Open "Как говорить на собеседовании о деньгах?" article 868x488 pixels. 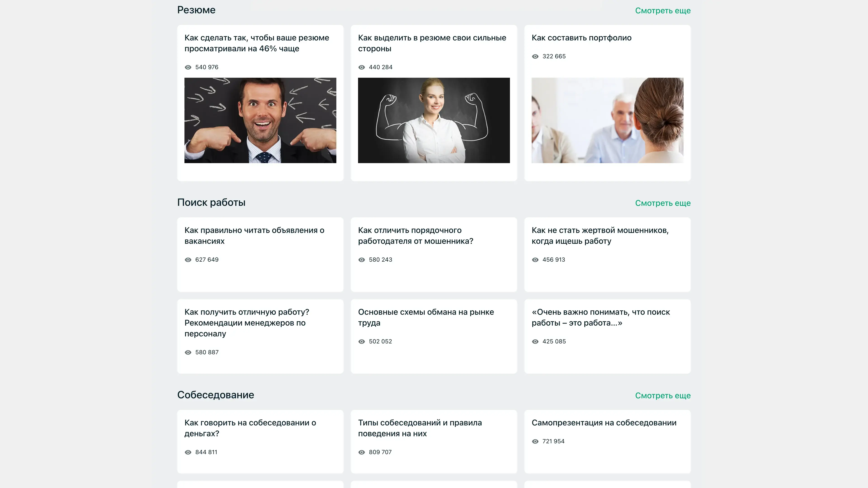point(250,428)
